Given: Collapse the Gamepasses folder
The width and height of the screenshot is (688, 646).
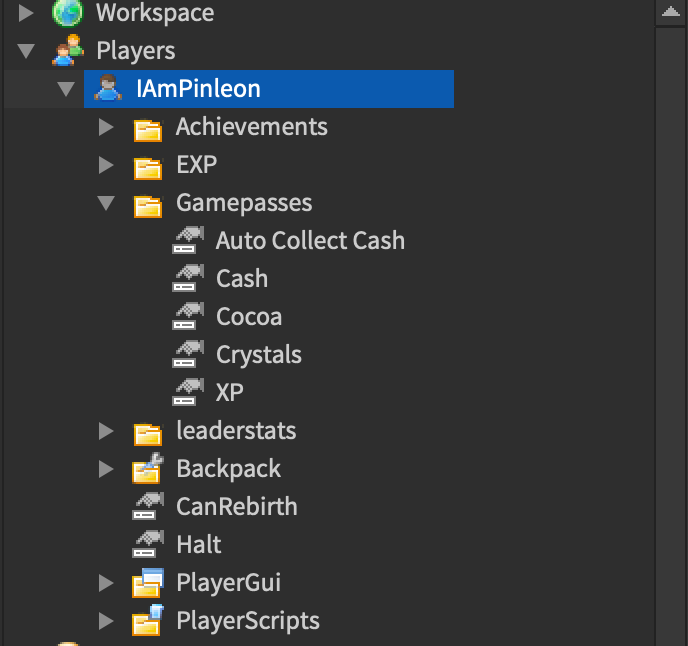Looking at the screenshot, I should click(106, 203).
